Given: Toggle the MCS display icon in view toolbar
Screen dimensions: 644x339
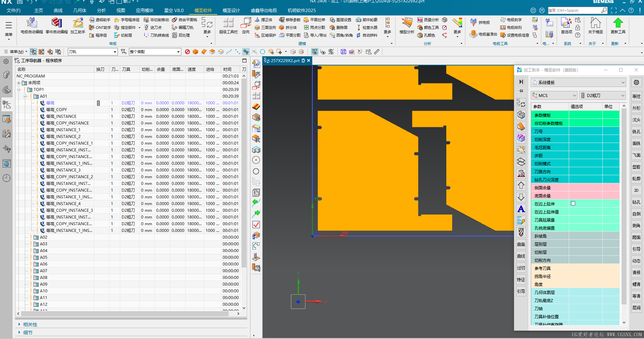Looking at the screenshot, I should (x=315, y=52).
